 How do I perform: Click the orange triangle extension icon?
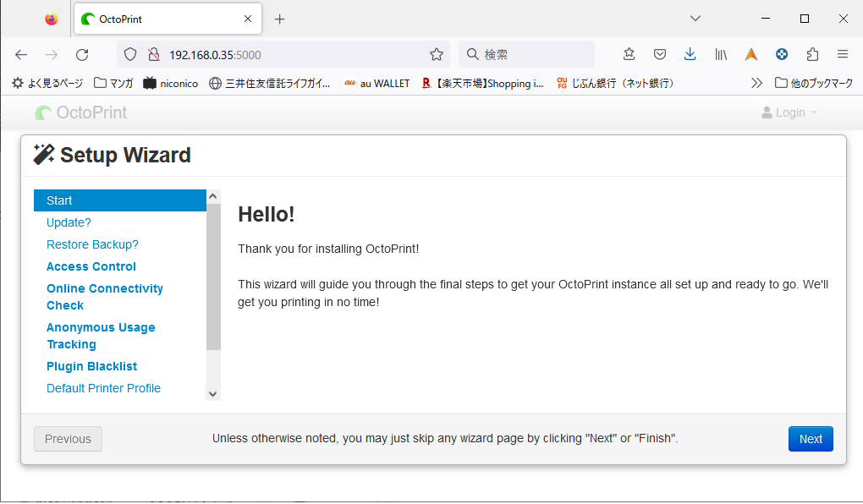point(751,54)
